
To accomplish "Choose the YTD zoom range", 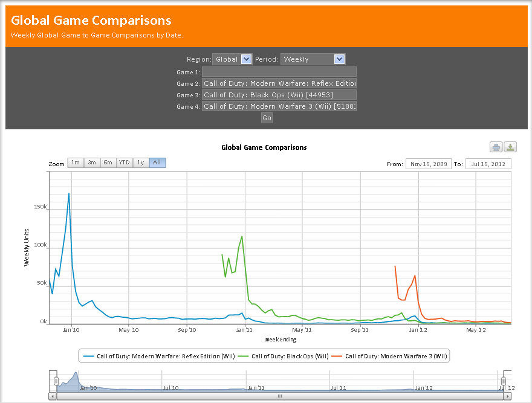I will click(x=125, y=163).
